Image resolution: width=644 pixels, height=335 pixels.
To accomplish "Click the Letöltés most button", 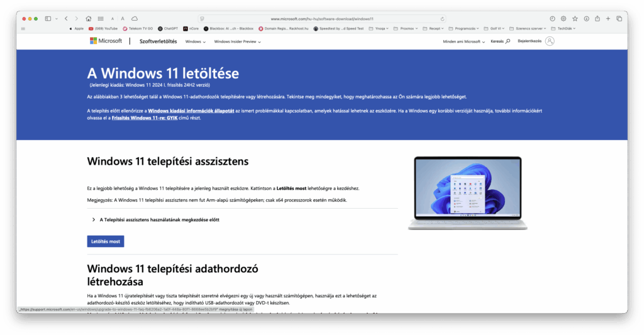I will pyautogui.click(x=106, y=241).
